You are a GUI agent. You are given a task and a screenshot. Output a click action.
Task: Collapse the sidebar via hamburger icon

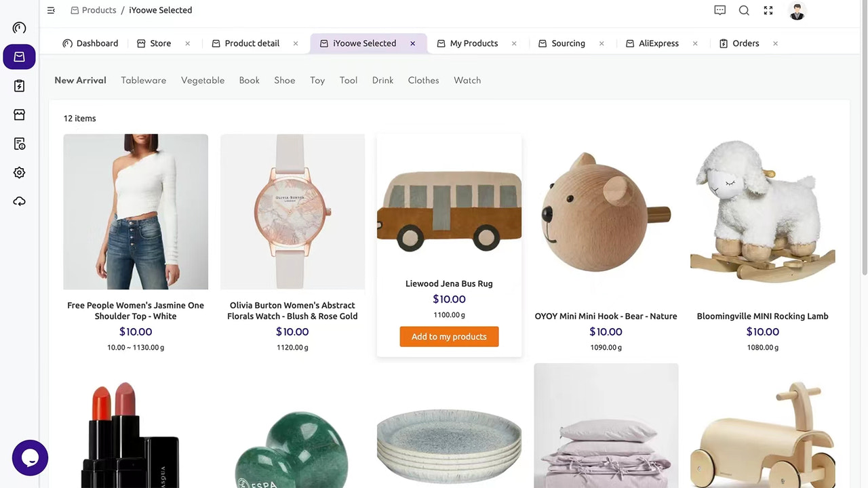(x=51, y=10)
